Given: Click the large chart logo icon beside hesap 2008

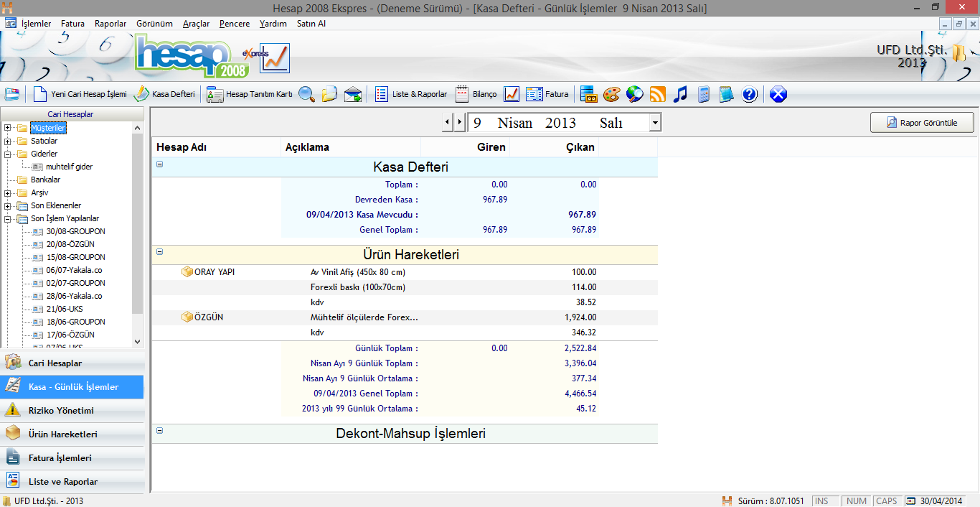Looking at the screenshot, I should (275, 58).
